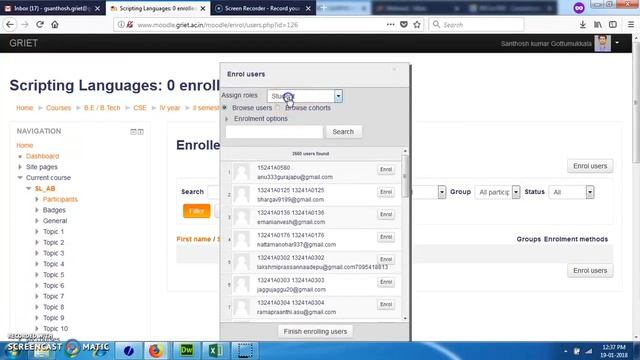Open the Firefox downloads arrow icon

coord(583,24)
